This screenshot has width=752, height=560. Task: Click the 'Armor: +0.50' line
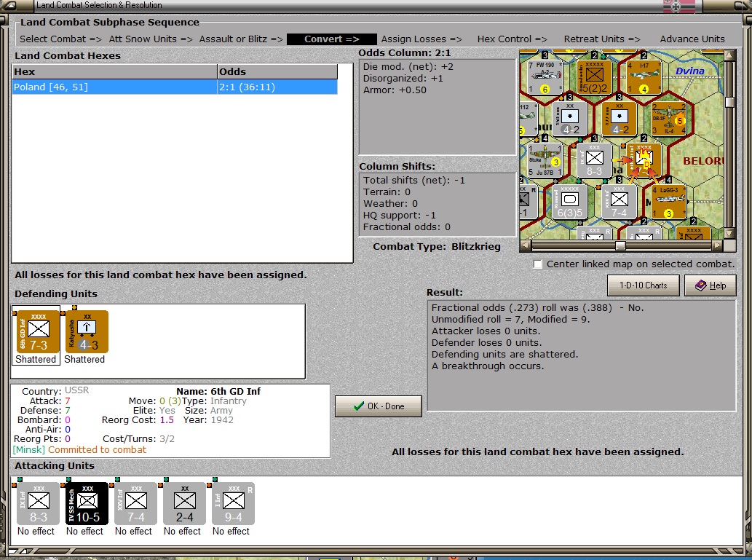[395, 90]
